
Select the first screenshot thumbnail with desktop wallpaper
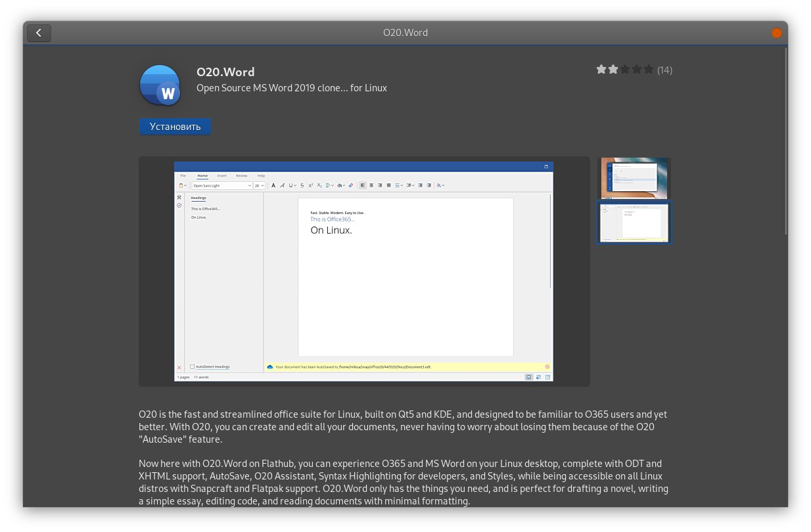634,178
